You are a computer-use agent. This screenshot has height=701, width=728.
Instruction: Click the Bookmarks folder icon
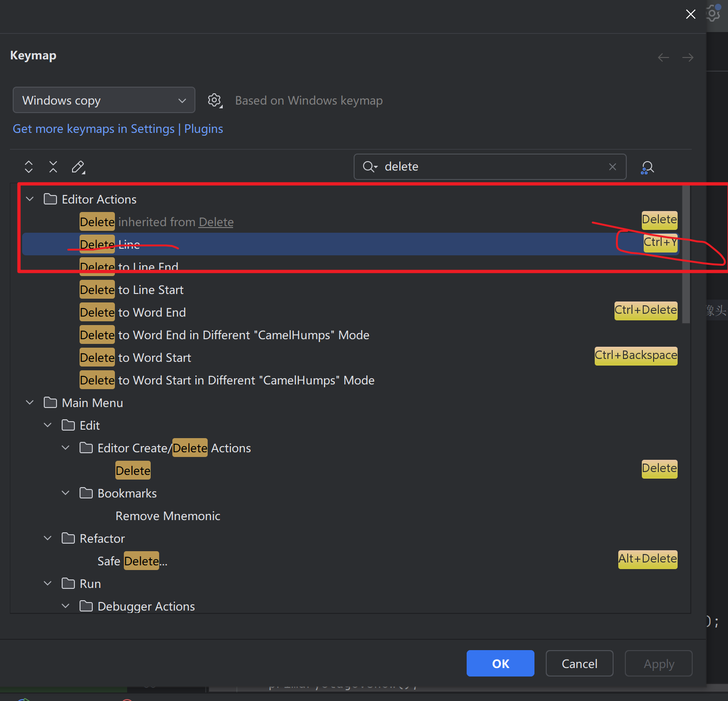86,493
